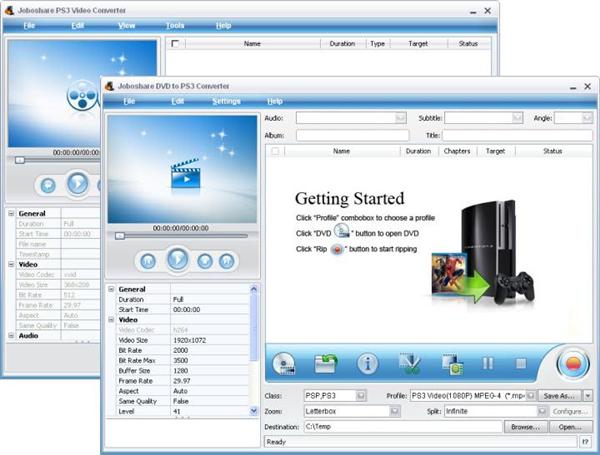
Task: Click the open folder toolbar icon
Action: [326, 363]
